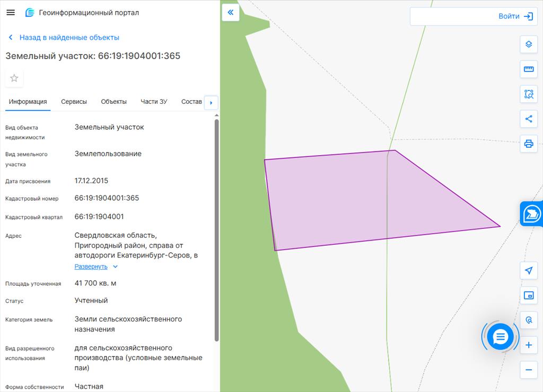The height and width of the screenshot is (392, 543).
Task: Activate the area selection search tool
Action: click(528, 94)
